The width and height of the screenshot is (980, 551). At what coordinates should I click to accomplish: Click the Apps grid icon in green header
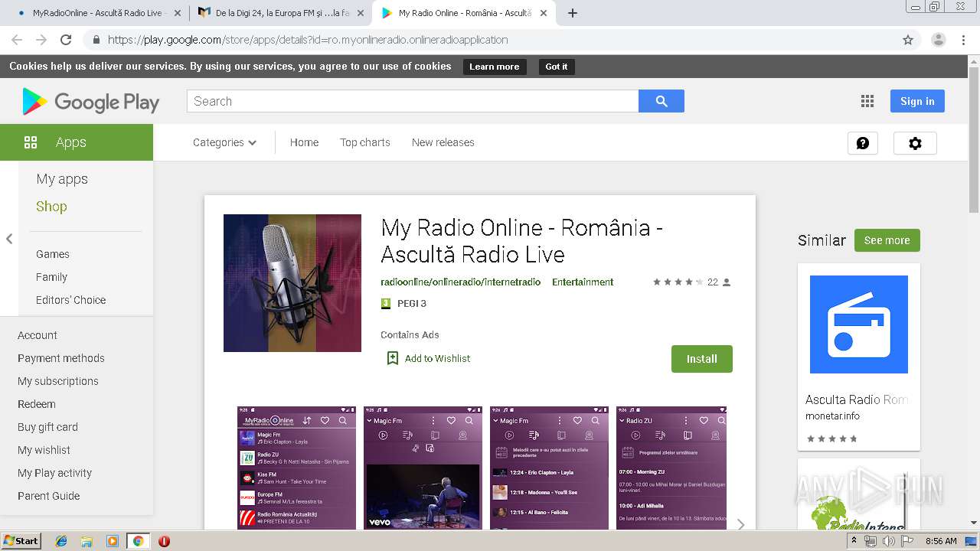click(31, 142)
